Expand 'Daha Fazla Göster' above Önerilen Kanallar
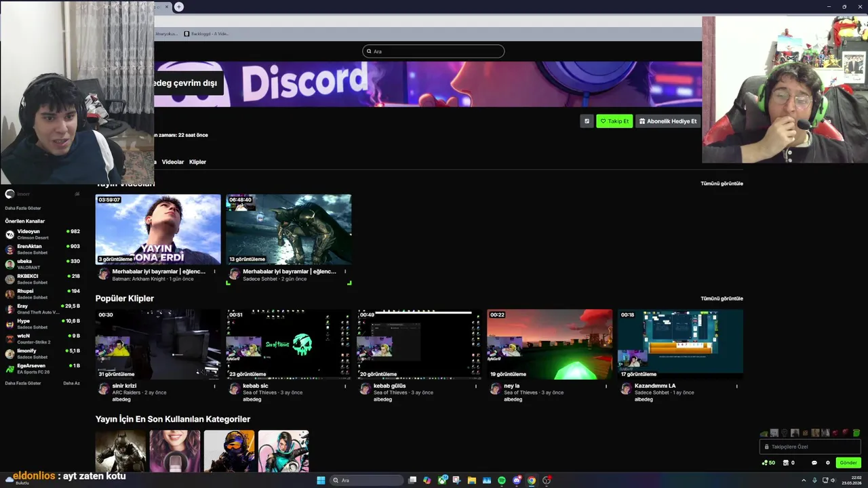The width and height of the screenshot is (868, 488). [23, 208]
